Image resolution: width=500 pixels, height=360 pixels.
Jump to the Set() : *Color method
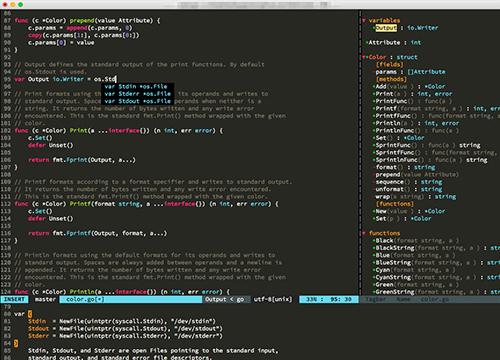400,138
